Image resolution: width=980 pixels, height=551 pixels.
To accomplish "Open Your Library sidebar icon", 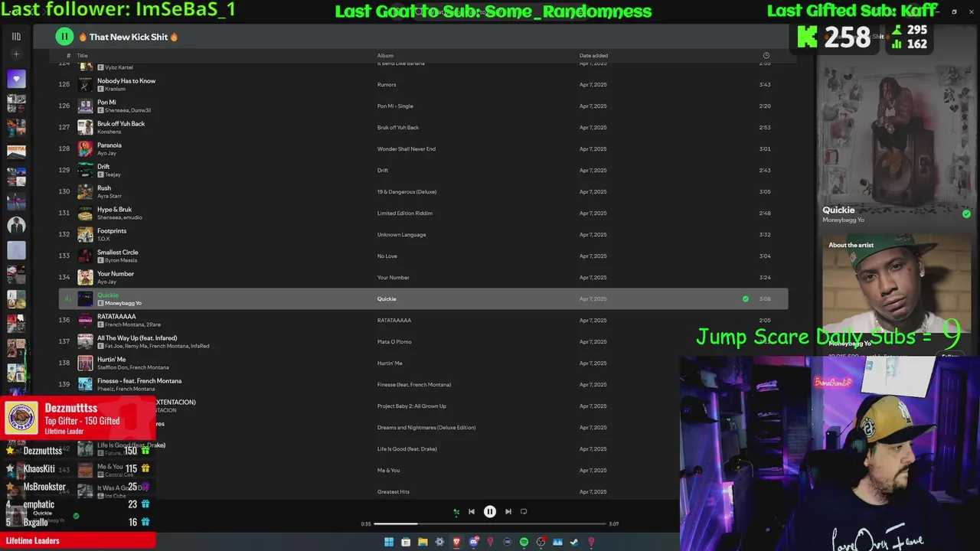I will click(16, 36).
